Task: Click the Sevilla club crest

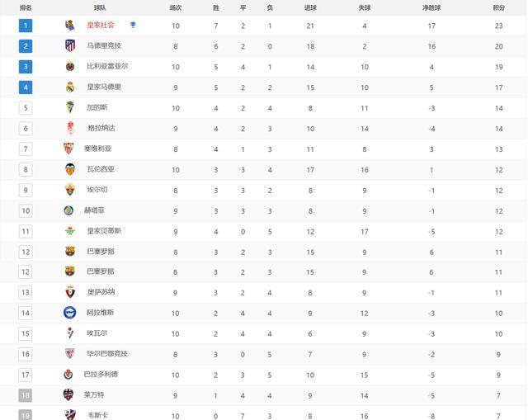Action: pos(69,149)
